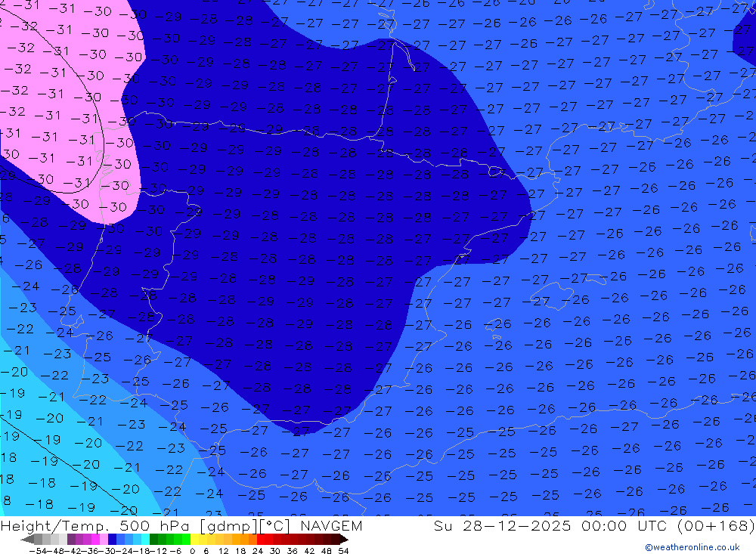Click the light pink legend color swatch
Image resolution: width=756 pixels, height=554 pixels.
click(x=104, y=540)
